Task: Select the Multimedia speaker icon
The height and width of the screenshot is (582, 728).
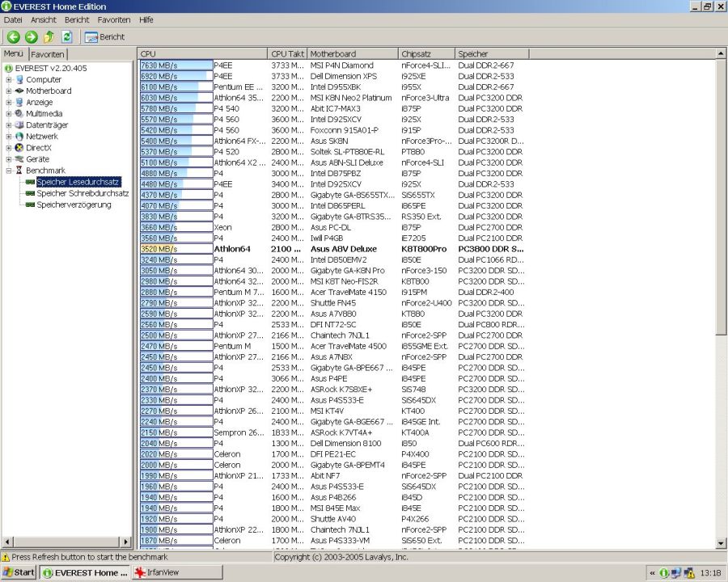Action: [19, 114]
